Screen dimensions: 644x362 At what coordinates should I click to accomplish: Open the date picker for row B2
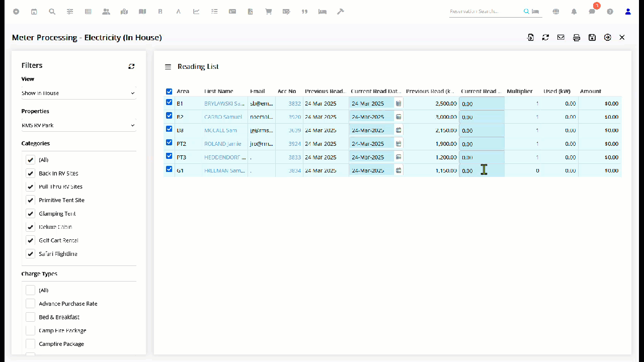tap(398, 117)
